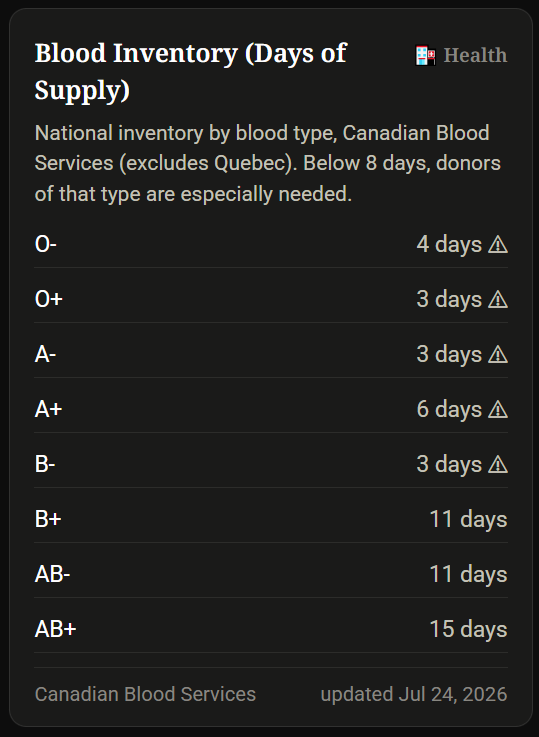Click the updated Jul 24, 2026 timestamp
This screenshot has height=737, width=539.
pyautogui.click(x=414, y=694)
